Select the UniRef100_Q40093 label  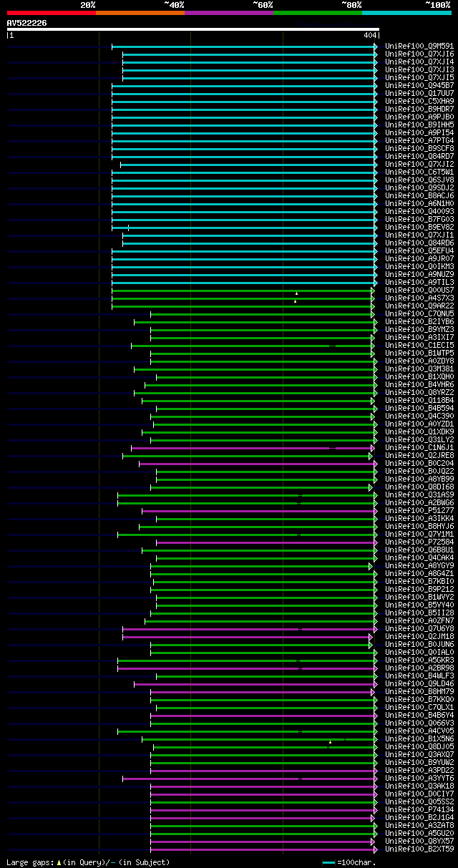coord(419,212)
